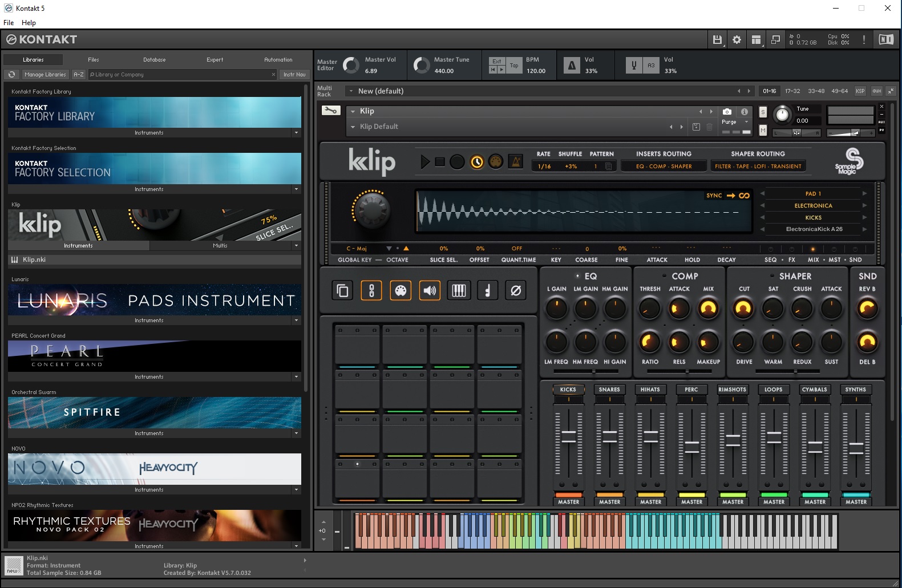The width and height of the screenshot is (902, 588).
Task: Click the phase invert null icon button
Action: (x=516, y=291)
